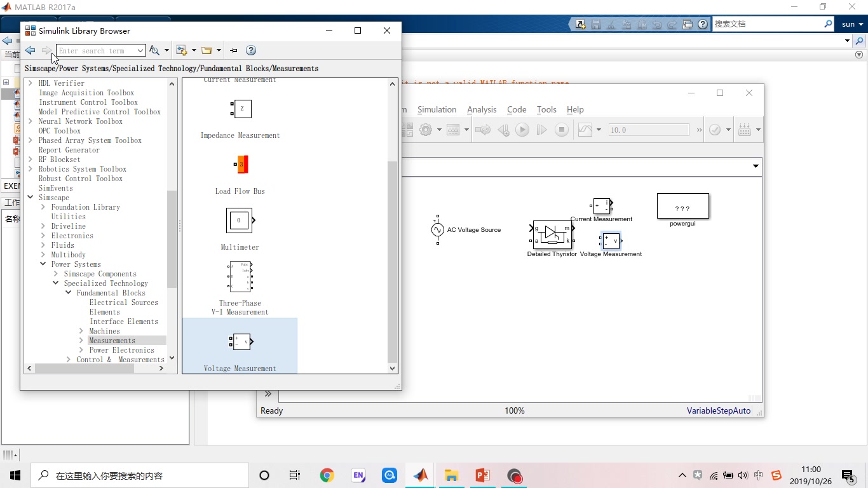Select the Voltage Measurement block in model
This screenshot has width=868, height=488.
coord(611,241)
